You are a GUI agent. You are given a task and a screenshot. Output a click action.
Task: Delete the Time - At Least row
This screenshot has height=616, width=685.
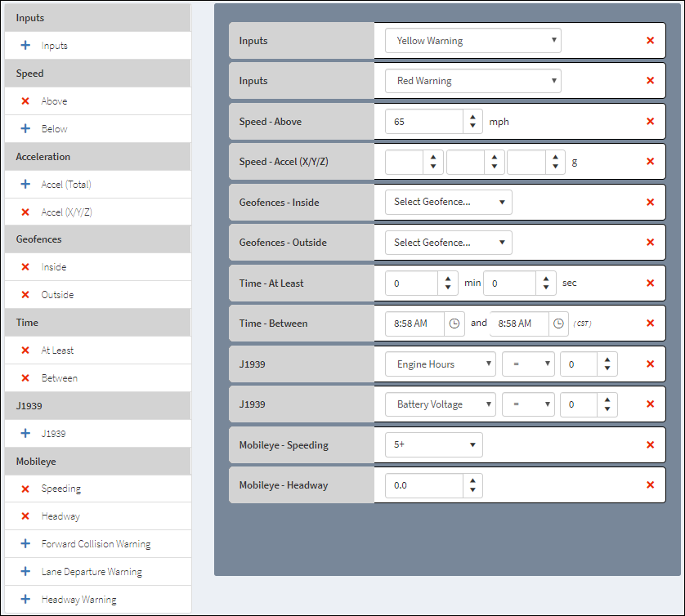coord(650,283)
